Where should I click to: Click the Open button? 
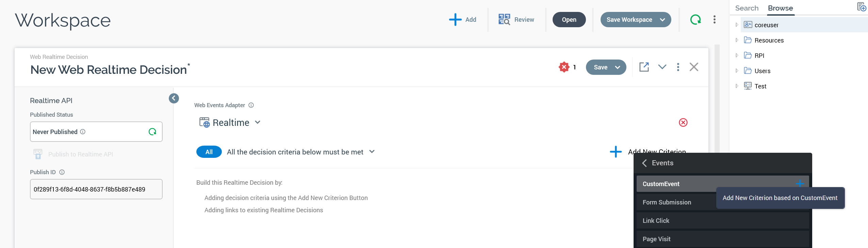[x=569, y=20]
